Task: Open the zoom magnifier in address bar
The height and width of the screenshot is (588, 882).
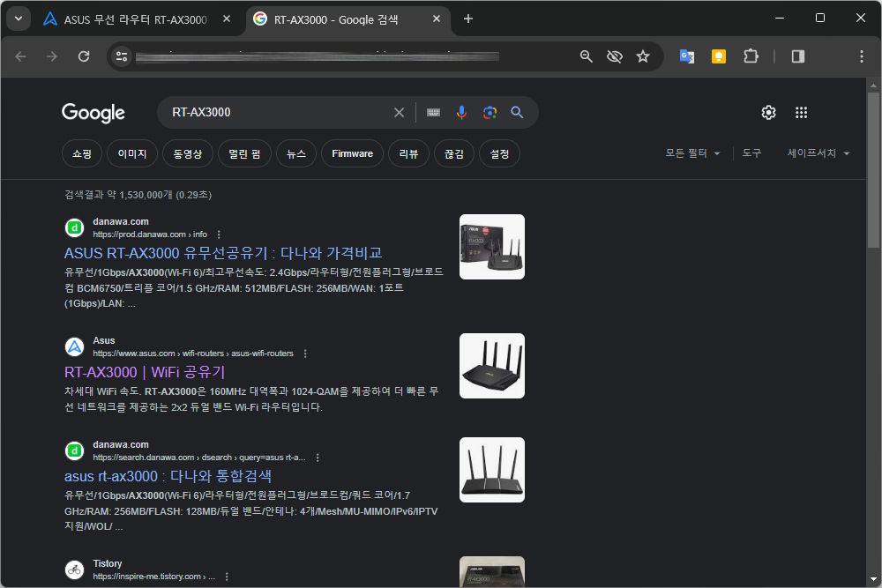Action: [587, 56]
